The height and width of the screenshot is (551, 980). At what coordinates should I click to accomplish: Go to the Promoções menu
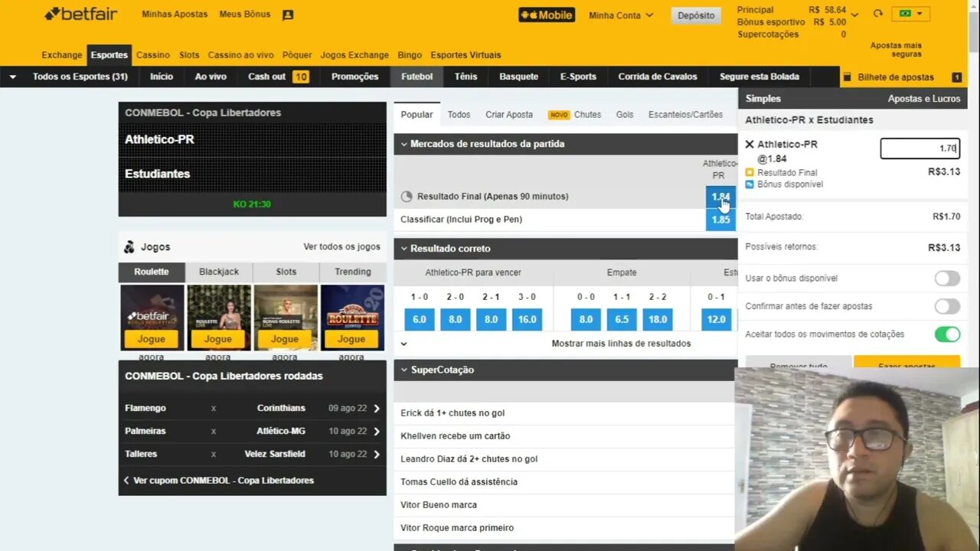tap(354, 77)
